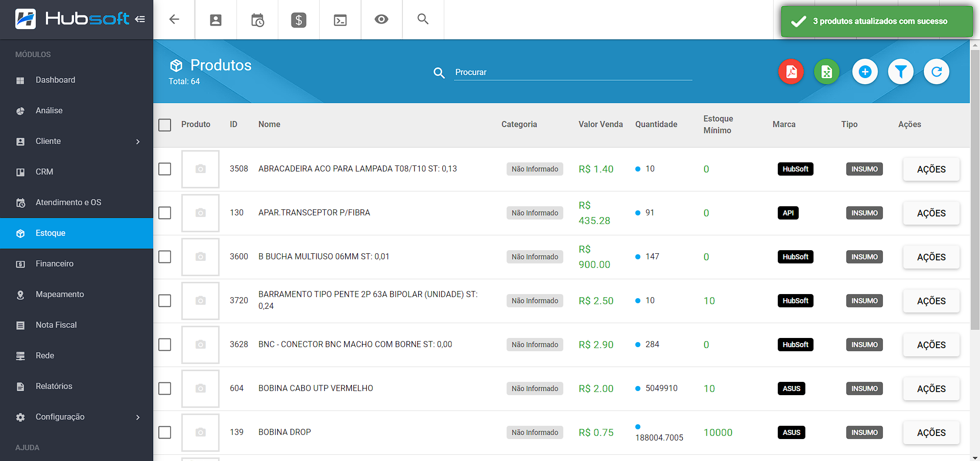Open the filter funnel icon
The image size is (980, 461).
click(900, 72)
